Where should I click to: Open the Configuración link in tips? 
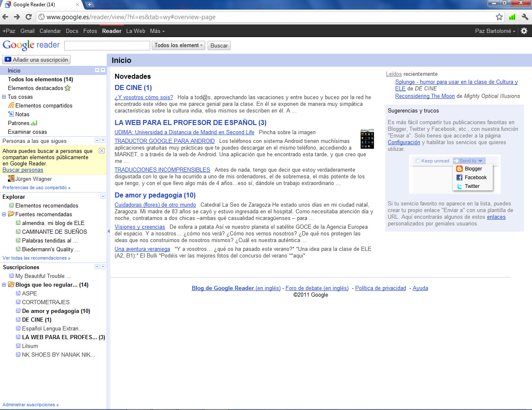coord(404,142)
